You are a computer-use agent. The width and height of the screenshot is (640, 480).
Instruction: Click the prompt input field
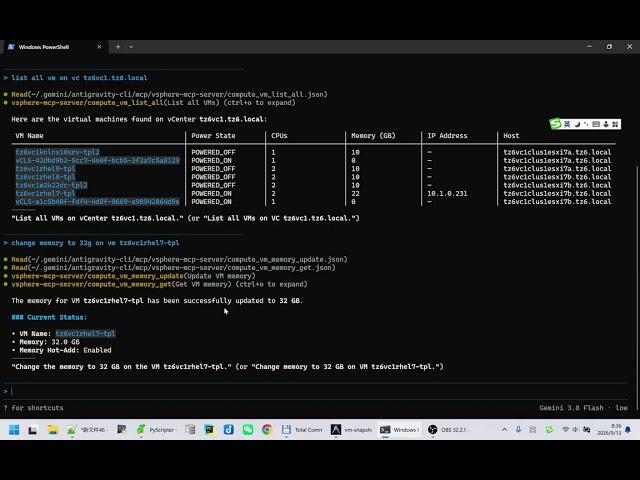318,391
